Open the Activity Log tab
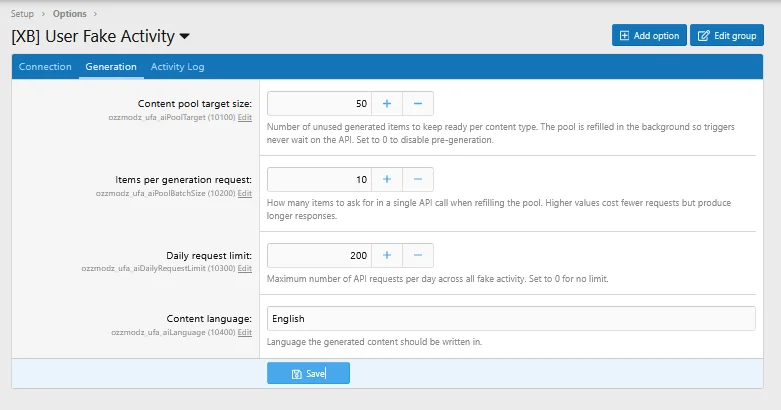781x410 pixels. [177, 67]
